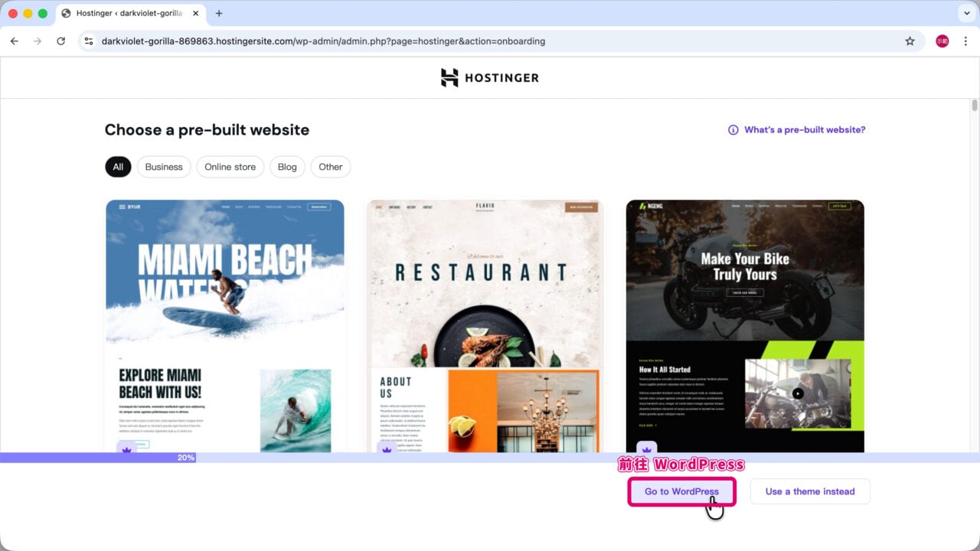Select the Restaurant template thumbnail
The image size is (980, 551).
tap(485, 326)
